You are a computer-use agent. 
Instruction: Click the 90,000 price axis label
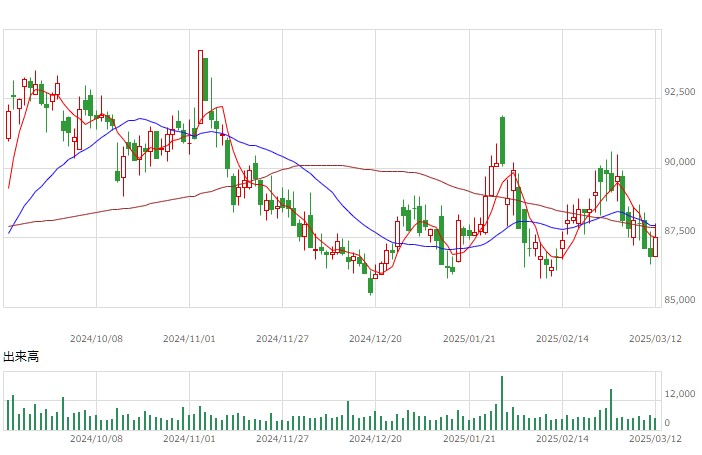pos(680,161)
